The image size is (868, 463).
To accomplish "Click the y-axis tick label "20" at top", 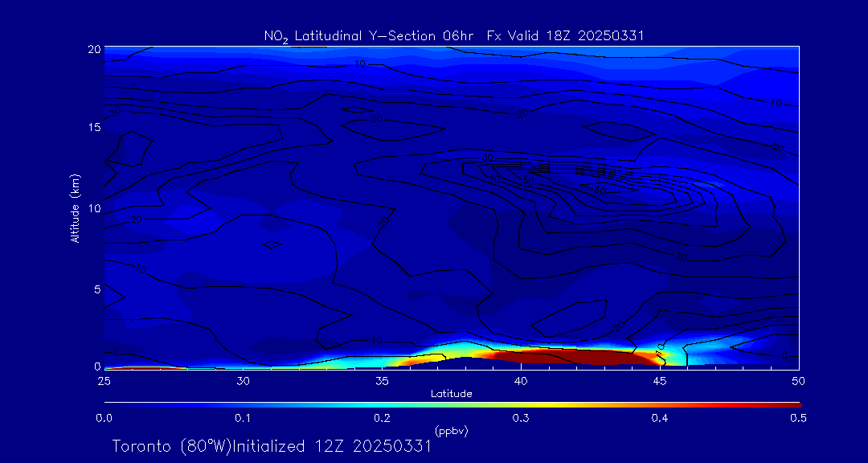I will (95, 49).
